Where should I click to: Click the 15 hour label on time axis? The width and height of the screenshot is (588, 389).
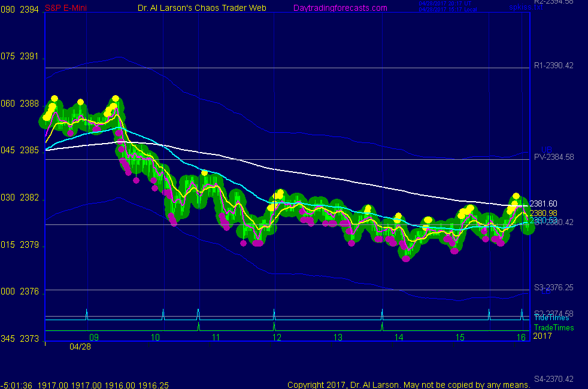pos(460,338)
